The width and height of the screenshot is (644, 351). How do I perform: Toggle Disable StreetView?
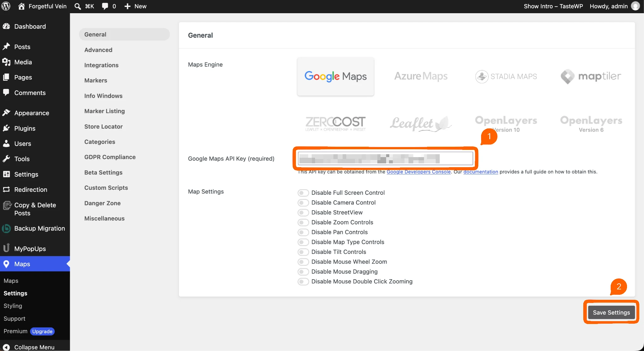tap(303, 212)
